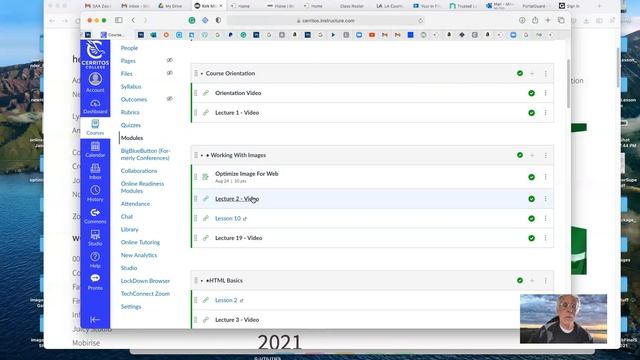Click the modules page vertical scrollbar
640x360 pixels.
click(x=568, y=84)
